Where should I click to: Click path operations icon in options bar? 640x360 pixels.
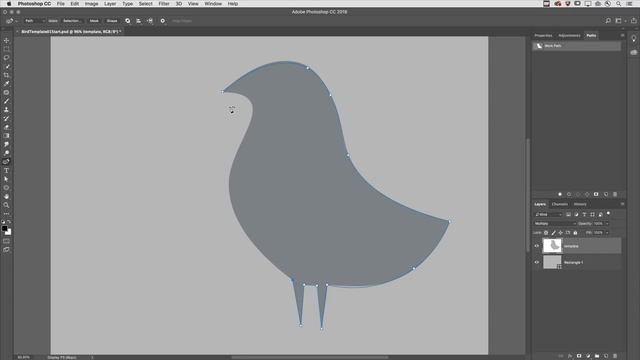[127, 21]
